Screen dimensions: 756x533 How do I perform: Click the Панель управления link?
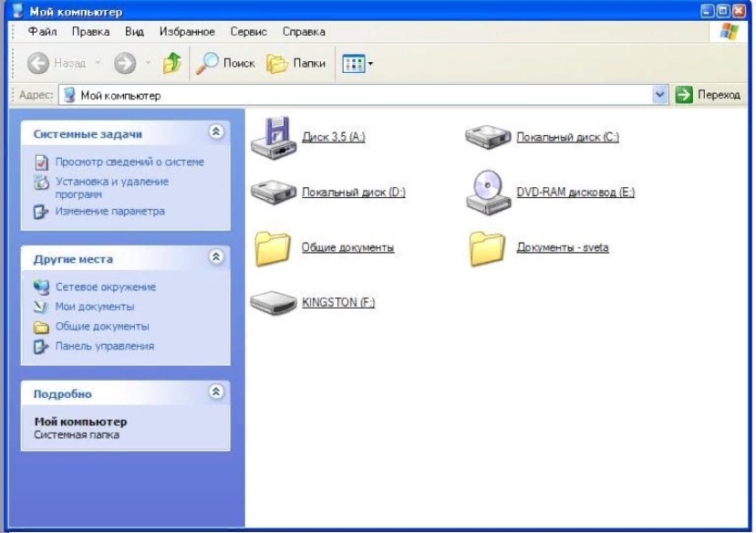click(104, 346)
